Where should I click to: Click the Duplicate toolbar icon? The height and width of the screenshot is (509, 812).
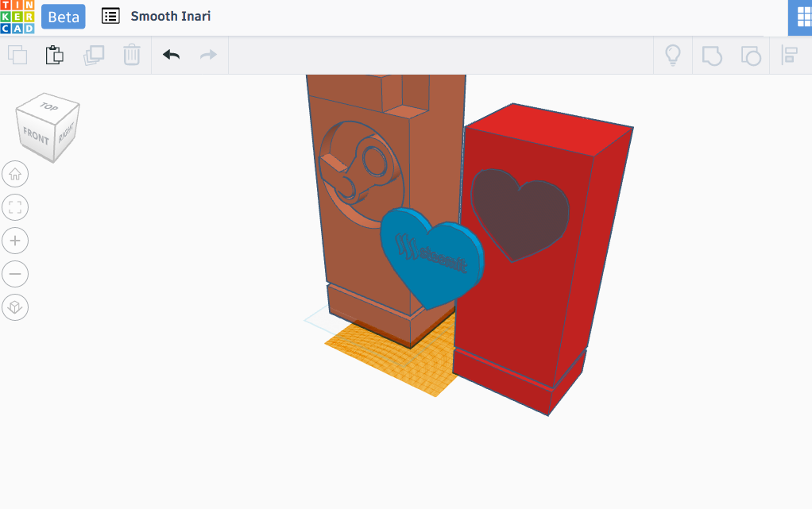(94, 55)
